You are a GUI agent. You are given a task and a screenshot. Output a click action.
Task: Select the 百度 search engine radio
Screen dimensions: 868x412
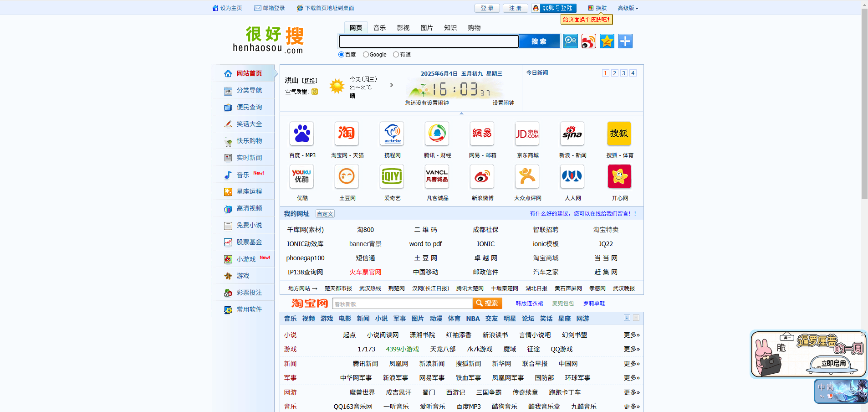tap(341, 55)
